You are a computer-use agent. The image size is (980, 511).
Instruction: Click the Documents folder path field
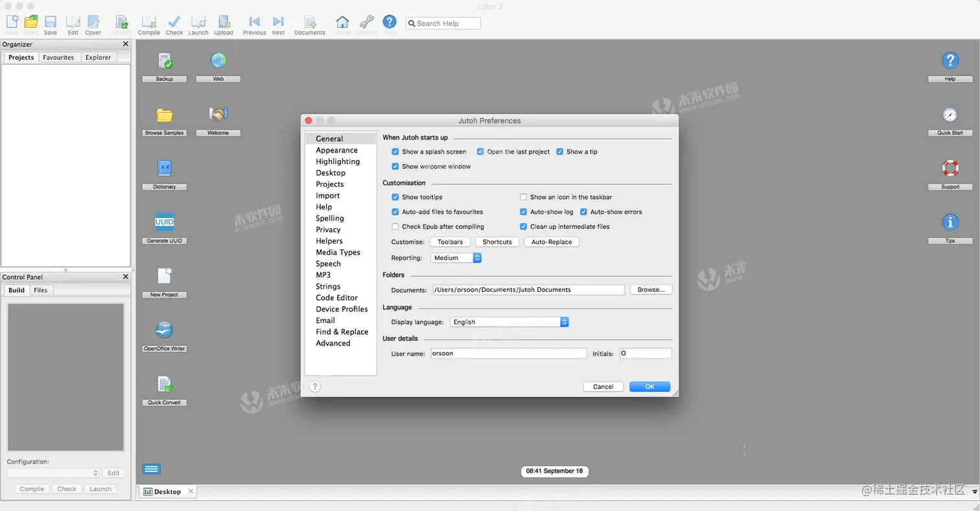[x=528, y=290]
